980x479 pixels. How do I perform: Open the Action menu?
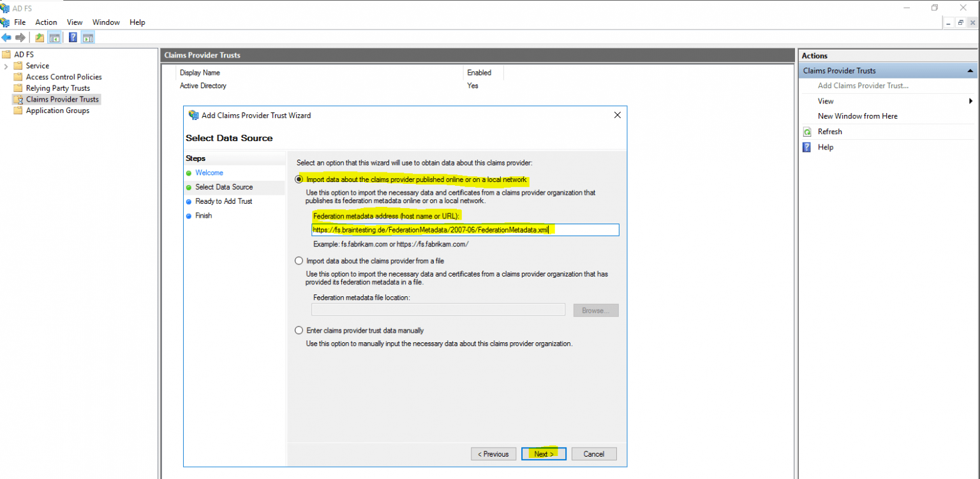[x=46, y=22]
